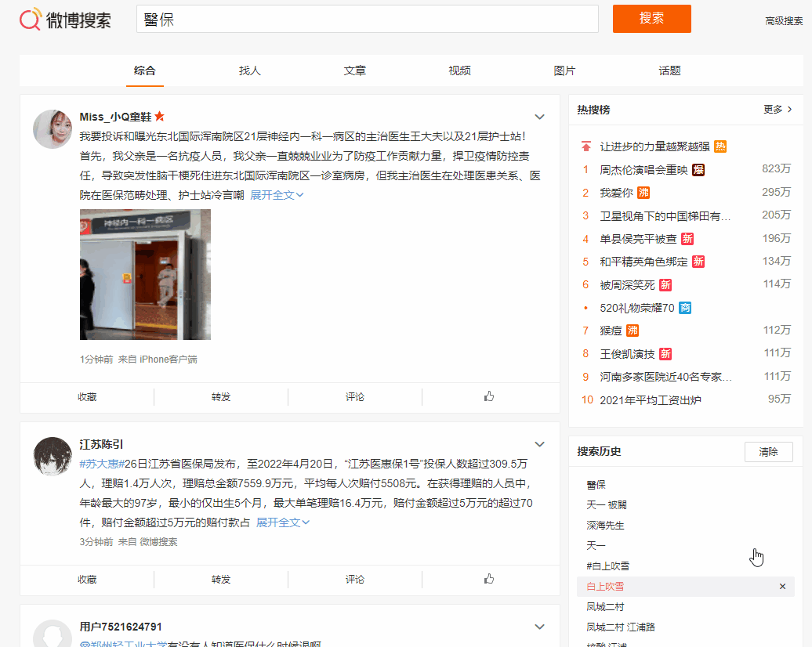Open hot topic 猴痘
The height and width of the screenshot is (647, 812).
point(611,331)
